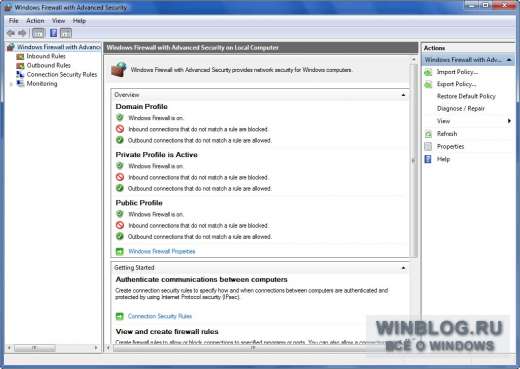Screen dimensions: 520x369
Task: Click the Export Policy icon
Action: coord(428,84)
